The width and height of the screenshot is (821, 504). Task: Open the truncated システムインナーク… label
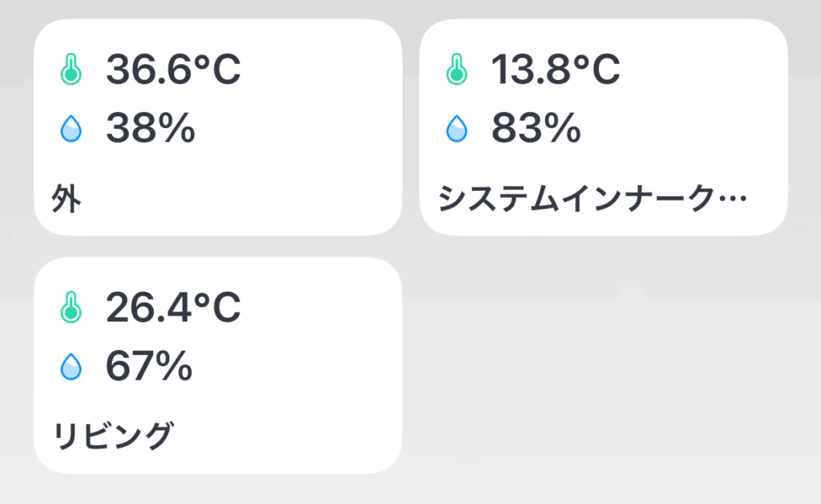pos(592,199)
